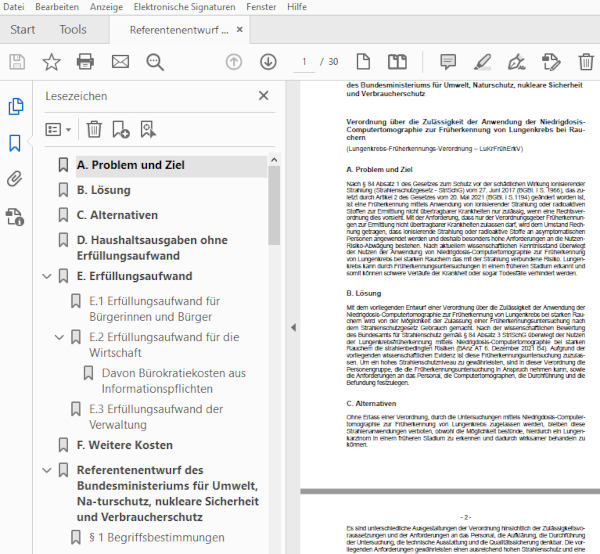
Task: Open the Bearbeiten menu
Action: [56, 7]
